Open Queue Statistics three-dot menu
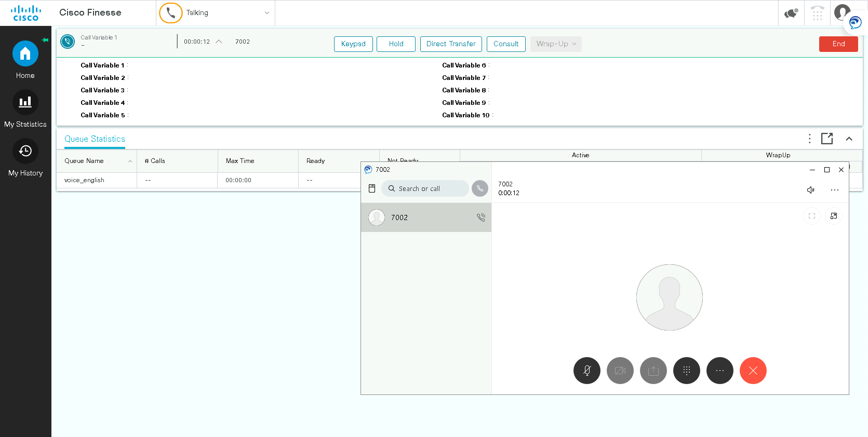 809,139
